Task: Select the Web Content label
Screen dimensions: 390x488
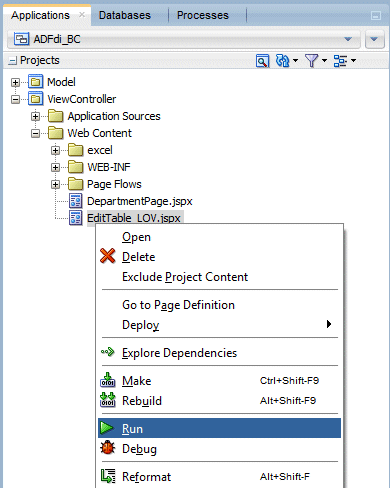Action: point(100,133)
